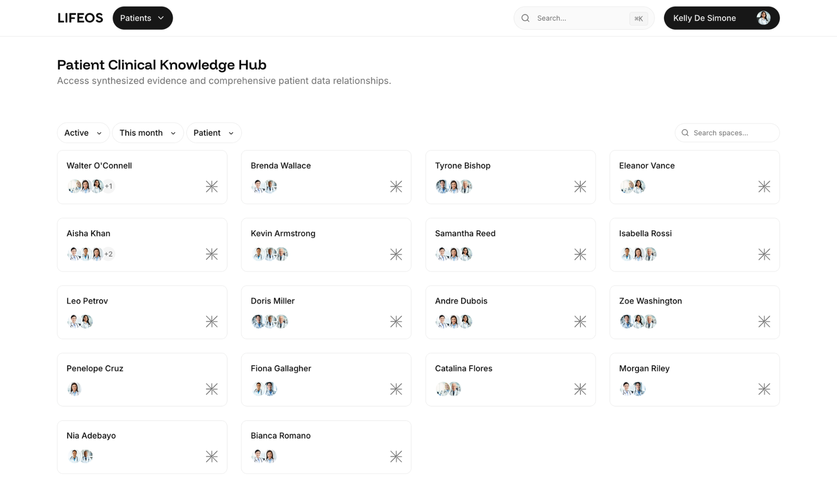Focus the Search spaces input field
This screenshot has width=837, height=504.
tap(727, 133)
